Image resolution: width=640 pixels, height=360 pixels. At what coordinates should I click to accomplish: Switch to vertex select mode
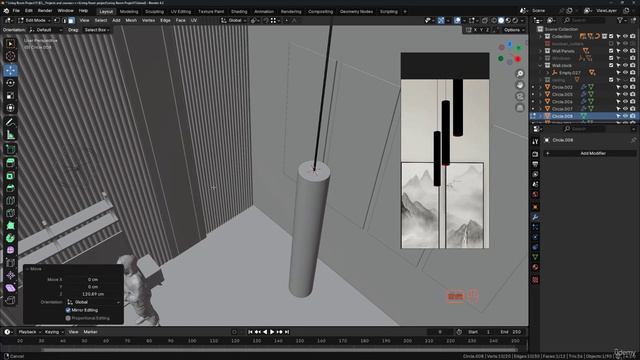57,20
